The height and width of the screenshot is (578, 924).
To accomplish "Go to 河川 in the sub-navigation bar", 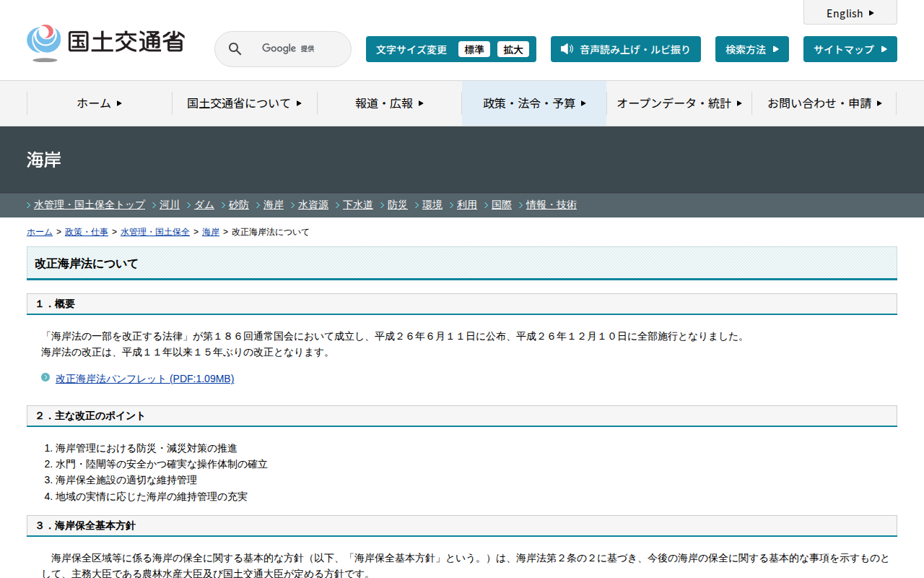I will tap(170, 205).
